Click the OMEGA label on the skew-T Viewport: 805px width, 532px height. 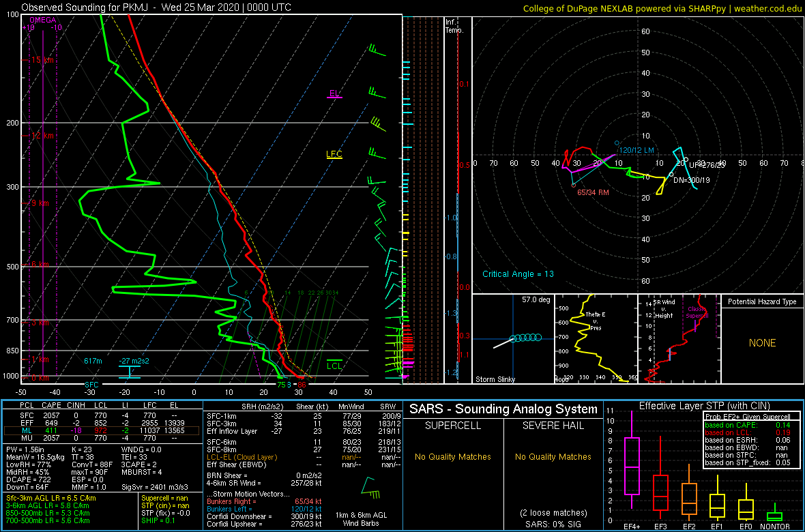[x=42, y=20]
